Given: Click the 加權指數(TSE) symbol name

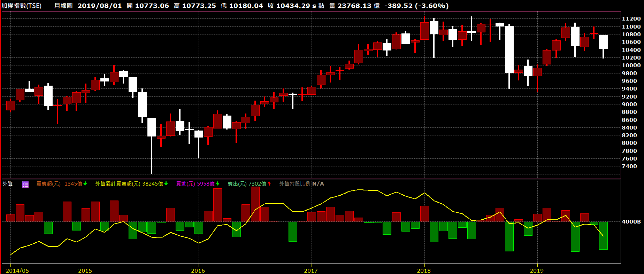Looking at the screenshot, I should pyautogui.click(x=21, y=6).
